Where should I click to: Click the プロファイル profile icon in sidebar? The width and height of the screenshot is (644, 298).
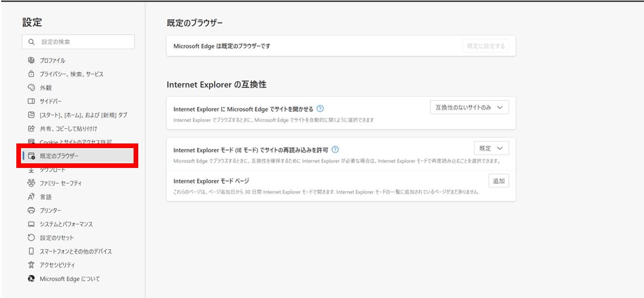(31, 60)
